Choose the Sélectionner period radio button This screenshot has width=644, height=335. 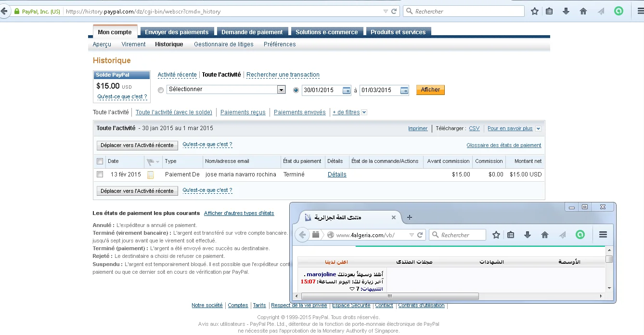coord(161,90)
